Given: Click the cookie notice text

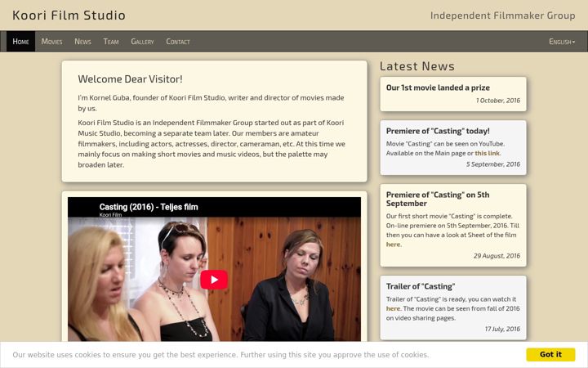Looking at the screenshot, I should point(220,355).
